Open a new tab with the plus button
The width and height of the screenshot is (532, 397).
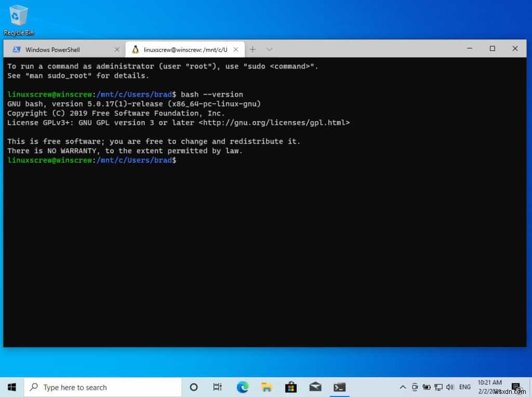[x=252, y=49]
